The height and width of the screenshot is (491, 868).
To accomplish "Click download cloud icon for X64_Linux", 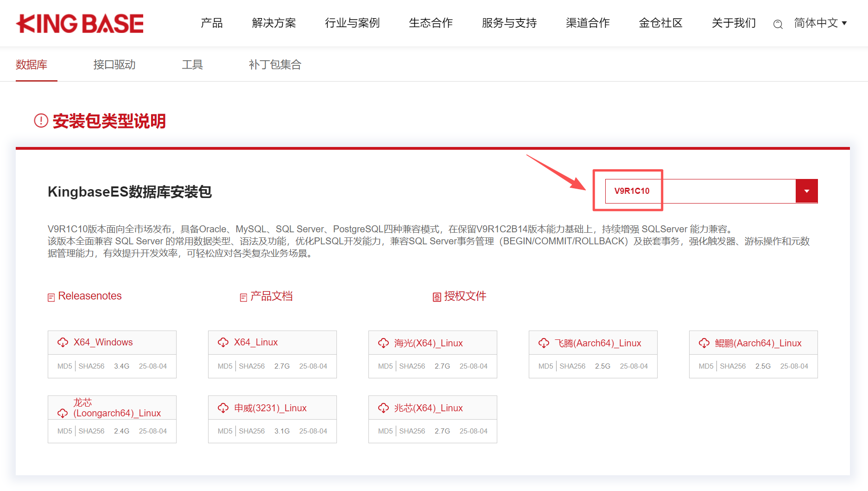I will coord(223,342).
